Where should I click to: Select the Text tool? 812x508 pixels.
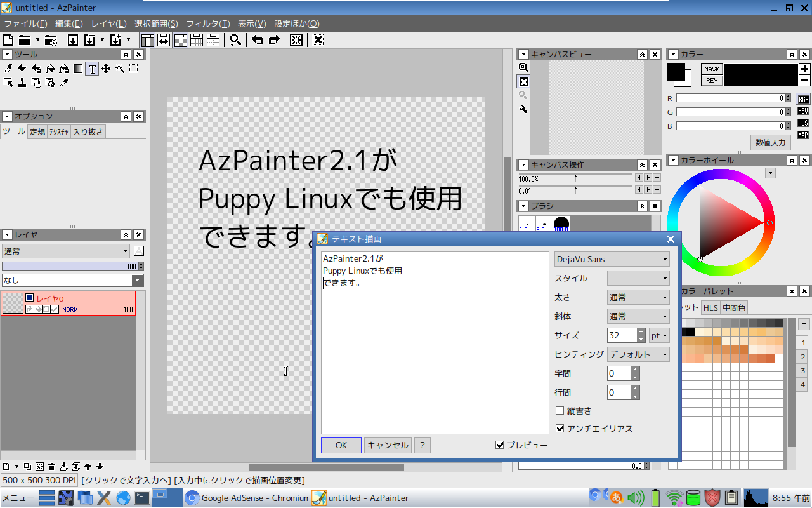coord(92,69)
